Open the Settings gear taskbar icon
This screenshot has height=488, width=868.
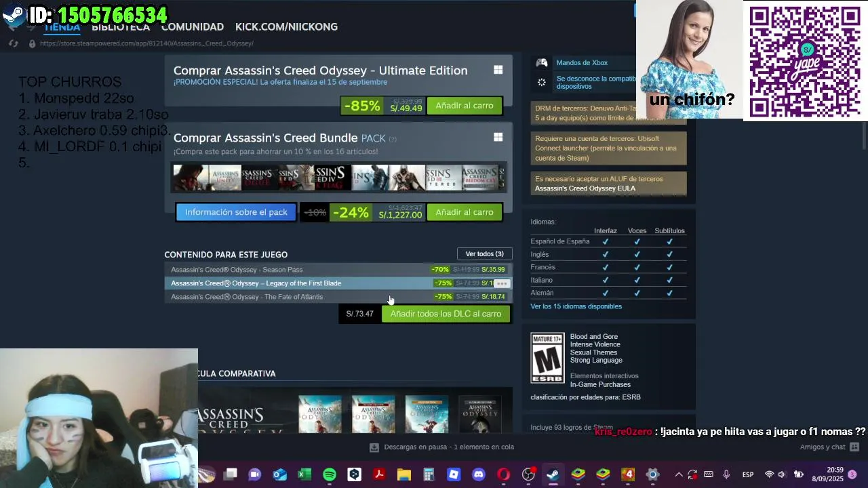coord(652,474)
